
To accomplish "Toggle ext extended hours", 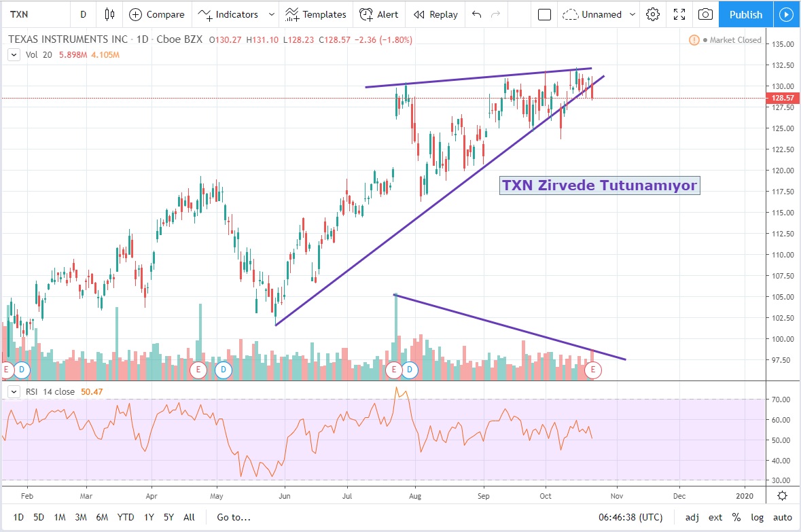I will pyautogui.click(x=715, y=517).
